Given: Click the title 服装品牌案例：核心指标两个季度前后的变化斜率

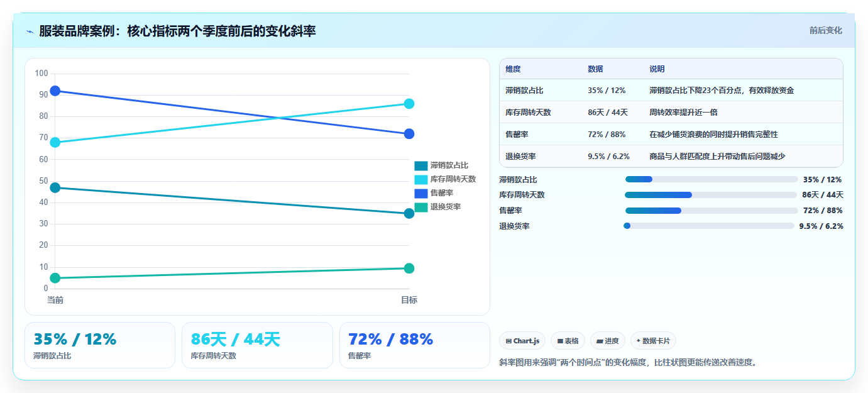Looking at the screenshot, I should click(x=177, y=31).
